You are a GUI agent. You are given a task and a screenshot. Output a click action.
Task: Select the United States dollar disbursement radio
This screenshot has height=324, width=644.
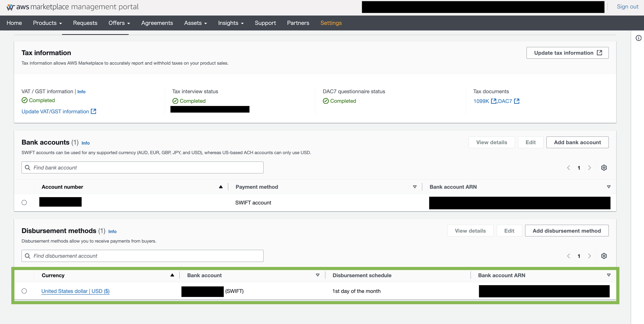pyautogui.click(x=24, y=291)
